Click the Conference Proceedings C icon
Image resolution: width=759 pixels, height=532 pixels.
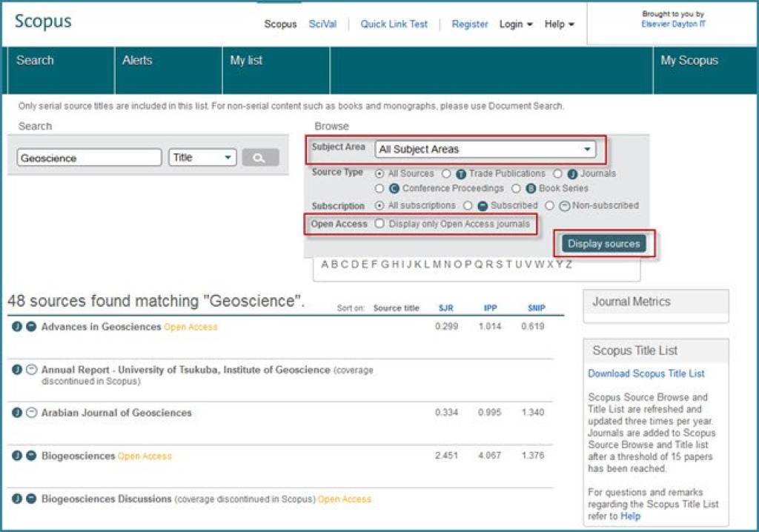pyautogui.click(x=394, y=189)
